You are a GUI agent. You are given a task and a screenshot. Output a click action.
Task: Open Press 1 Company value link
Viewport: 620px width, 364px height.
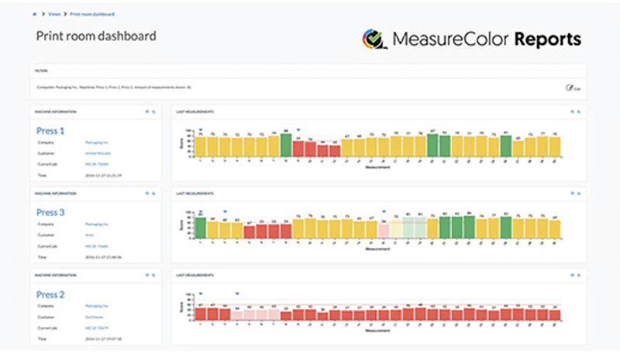tap(97, 143)
